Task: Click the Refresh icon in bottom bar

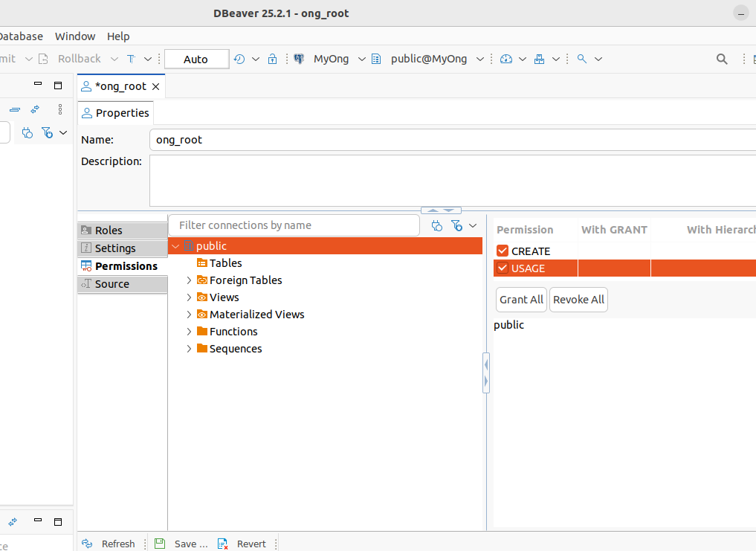Action: click(87, 544)
